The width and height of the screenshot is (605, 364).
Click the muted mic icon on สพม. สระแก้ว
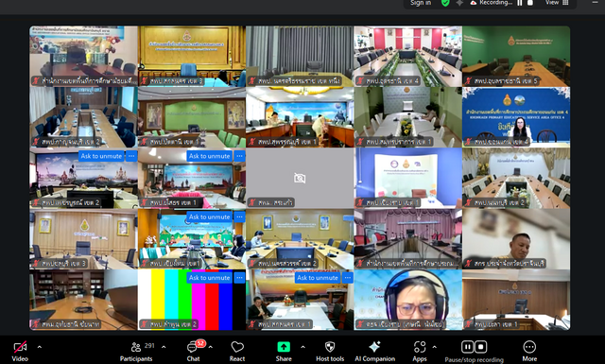click(x=252, y=202)
